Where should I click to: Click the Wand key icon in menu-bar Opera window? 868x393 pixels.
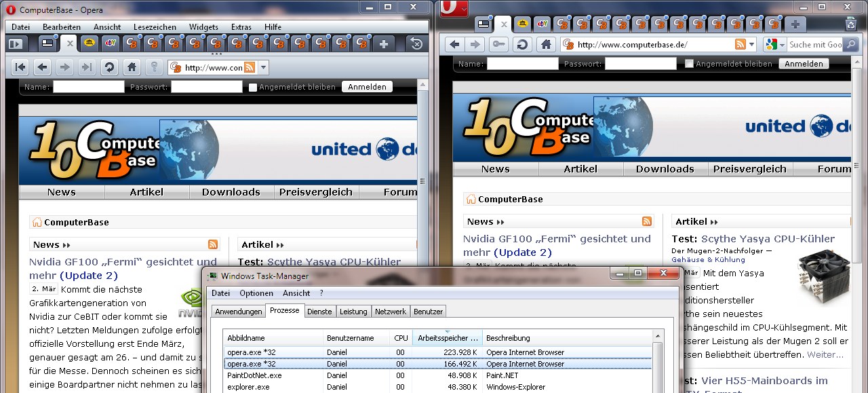(155, 67)
